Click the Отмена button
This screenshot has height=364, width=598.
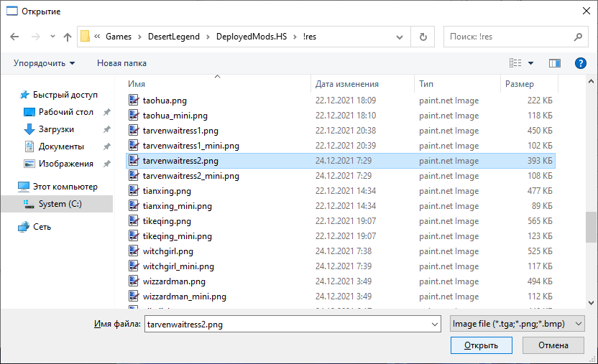pyautogui.click(x=553, y=345)
